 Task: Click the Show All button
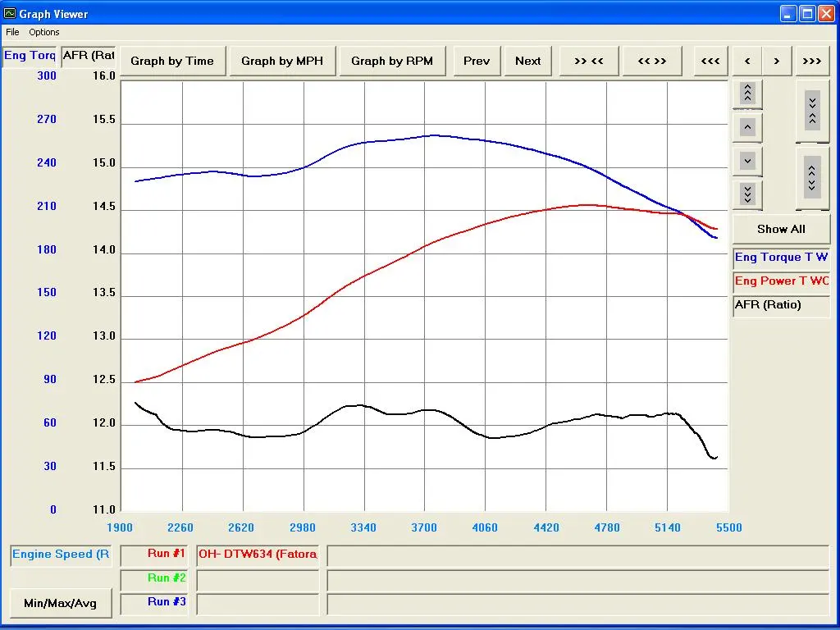pos(781,230)
